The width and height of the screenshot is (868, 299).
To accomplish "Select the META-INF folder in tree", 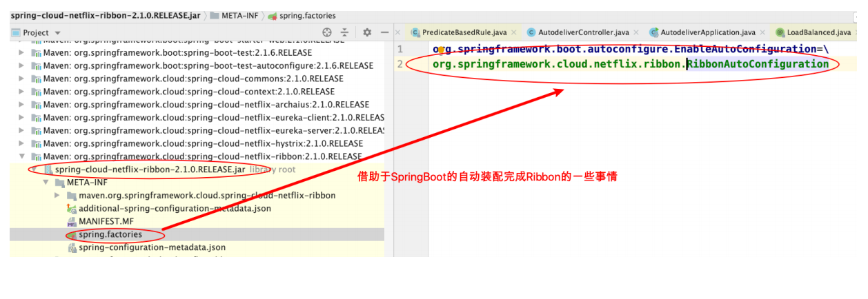I will point(197,183).
